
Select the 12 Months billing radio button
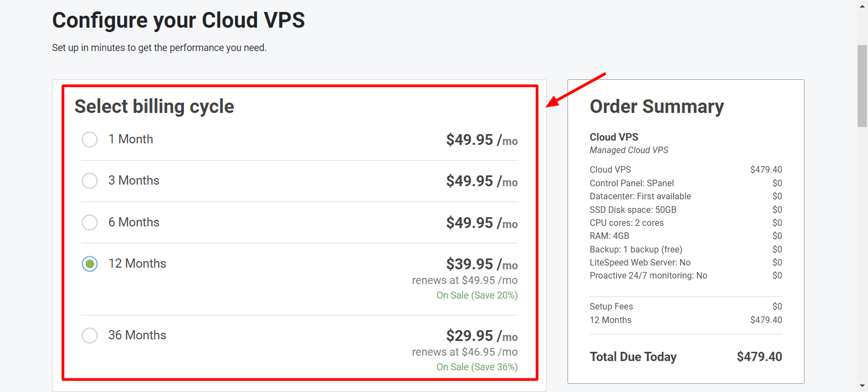(x=90, y=264)
